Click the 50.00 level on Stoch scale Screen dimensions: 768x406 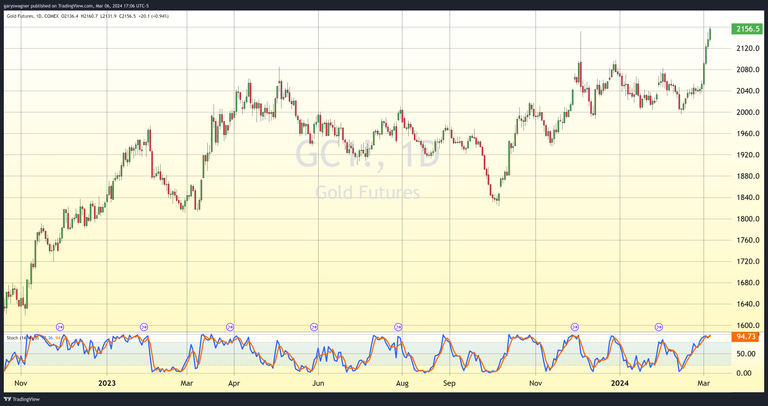point(745,354)
